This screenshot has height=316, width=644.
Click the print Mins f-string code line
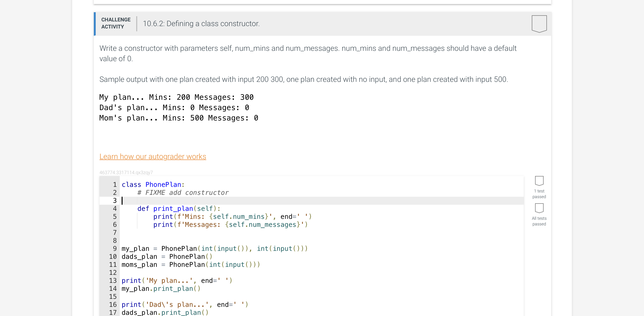[232, 217]
